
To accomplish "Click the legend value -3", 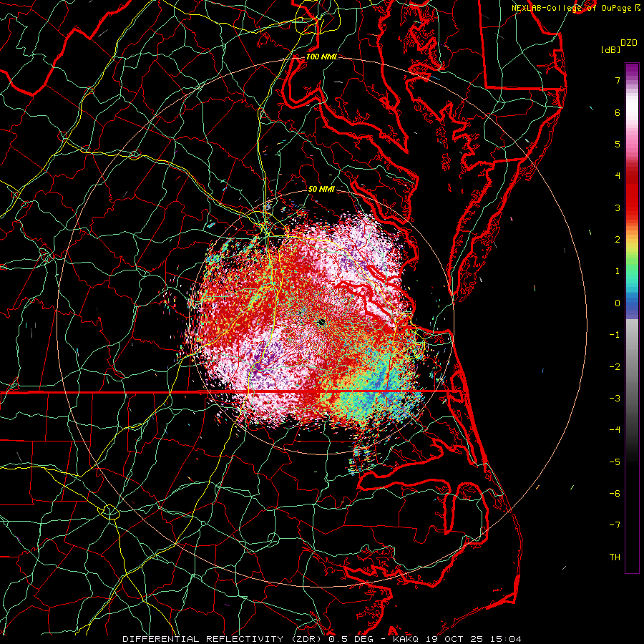I will (615, 398).
